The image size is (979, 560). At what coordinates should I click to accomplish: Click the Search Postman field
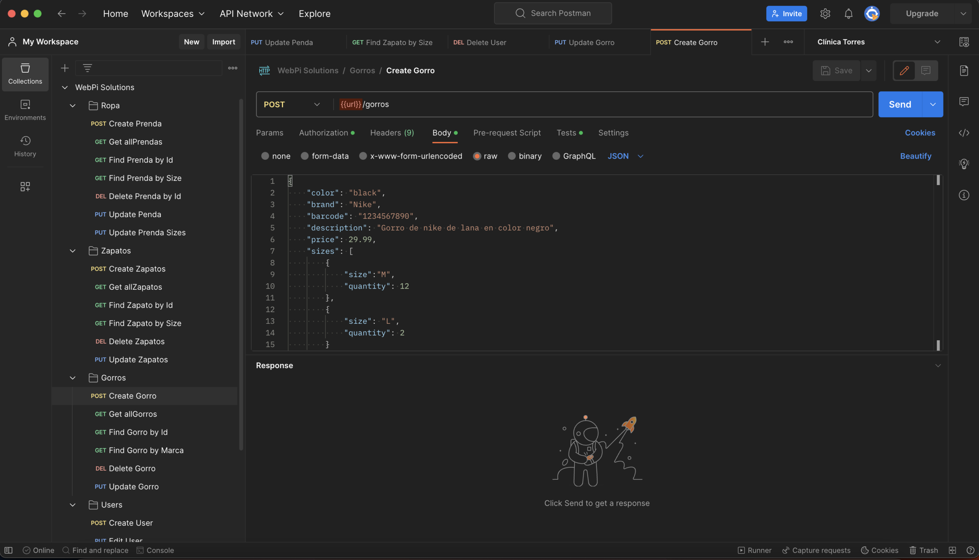coord(553,13)
